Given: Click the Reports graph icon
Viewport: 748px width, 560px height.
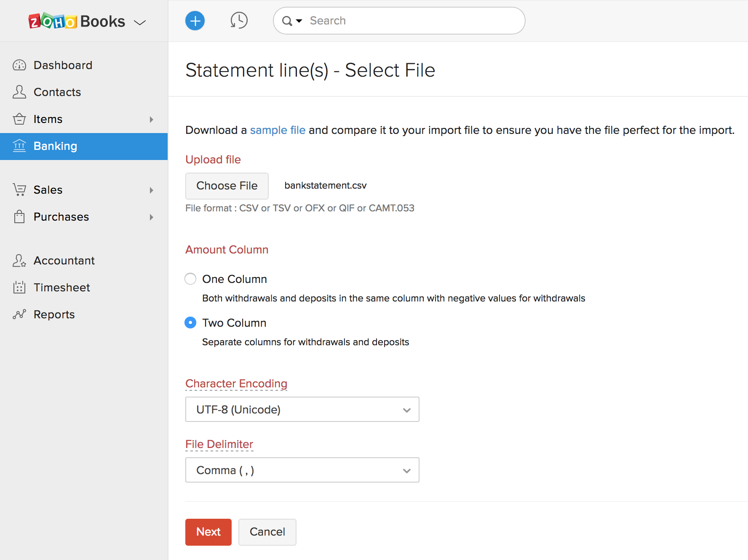Looking at the screenshot, I should coord(19,315).
